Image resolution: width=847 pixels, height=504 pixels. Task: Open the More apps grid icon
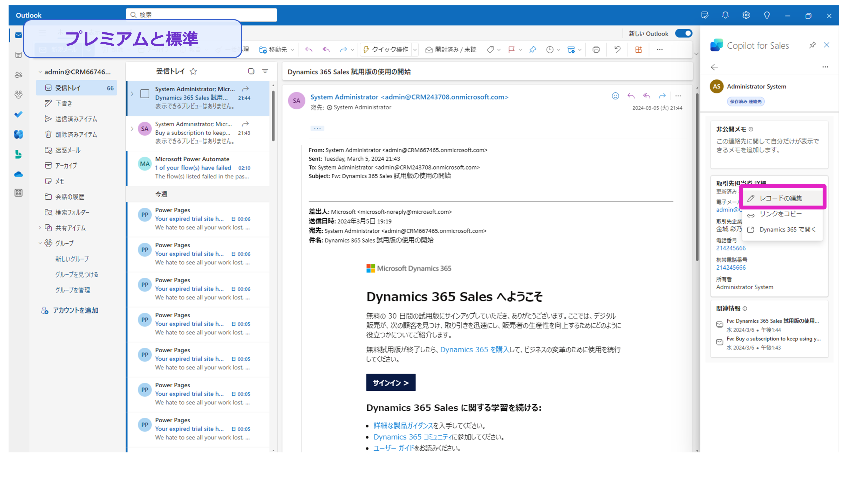point(18,193)
